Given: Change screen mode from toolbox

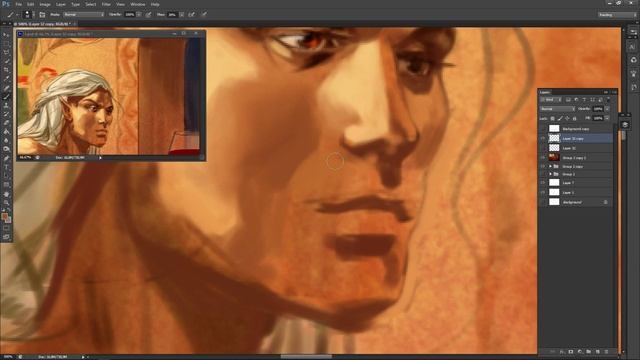Looking at the screenshot, I should pos(6,237).
